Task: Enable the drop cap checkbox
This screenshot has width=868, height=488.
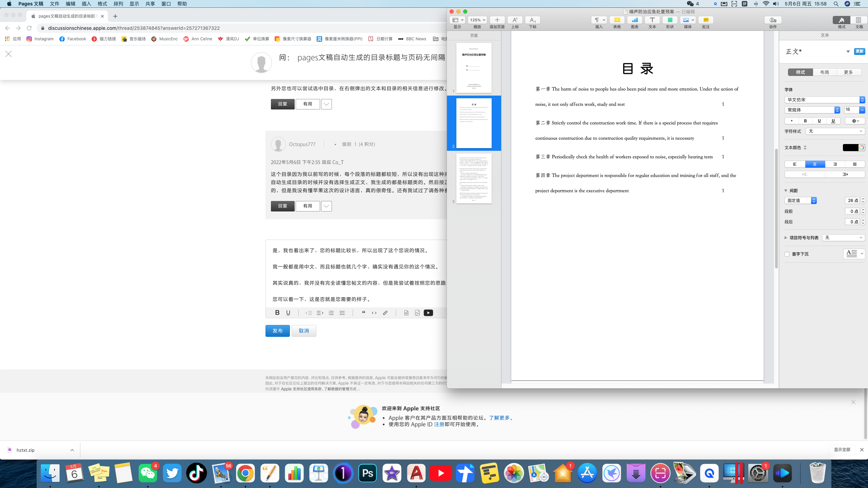Action: coord(787,254)
